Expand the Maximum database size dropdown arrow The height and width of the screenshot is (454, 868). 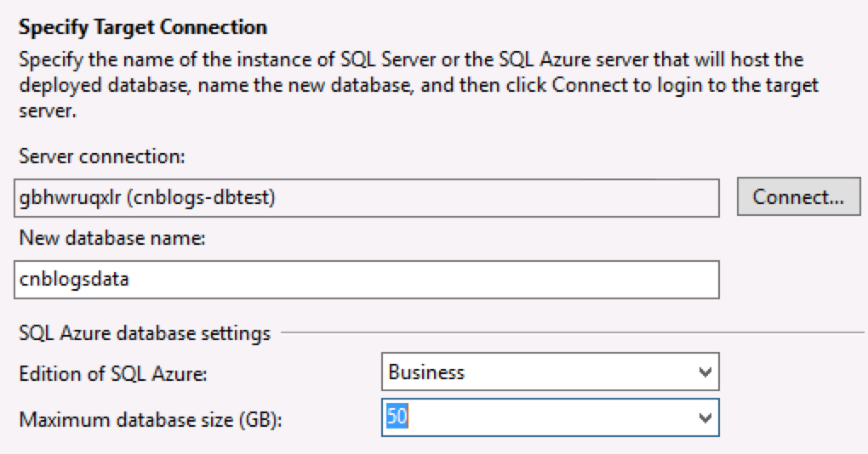(x=704, y=417)
